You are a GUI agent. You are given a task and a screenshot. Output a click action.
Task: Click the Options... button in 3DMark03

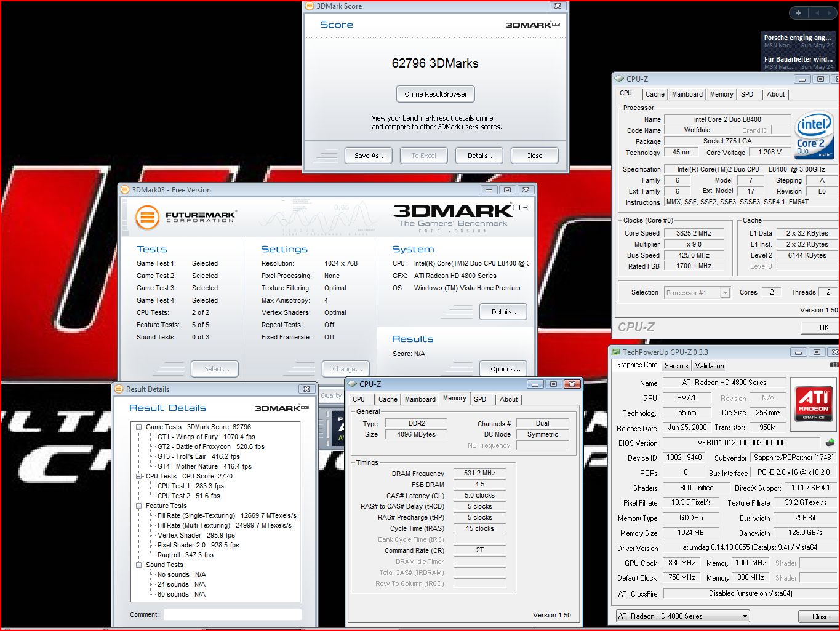pos(505,369)
